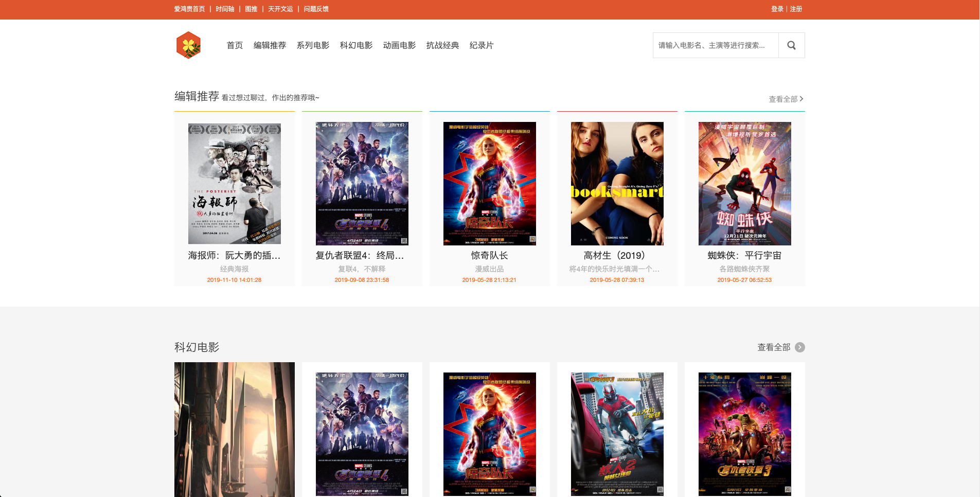980x497 pixels.
Task: Open the 惊奇队长 poster in 科幻电影 section
Action: tap(490, 434)
